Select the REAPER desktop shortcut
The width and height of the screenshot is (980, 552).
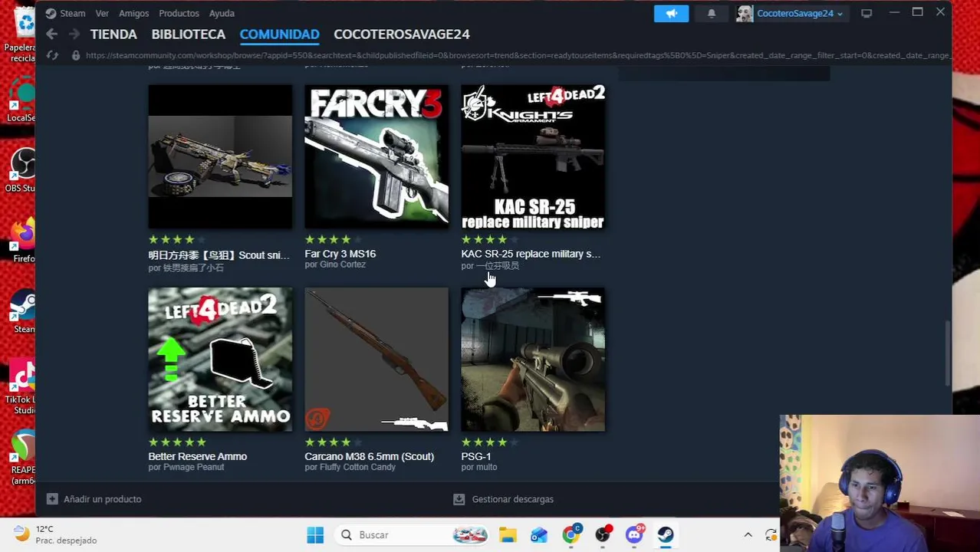pos(23,458)
